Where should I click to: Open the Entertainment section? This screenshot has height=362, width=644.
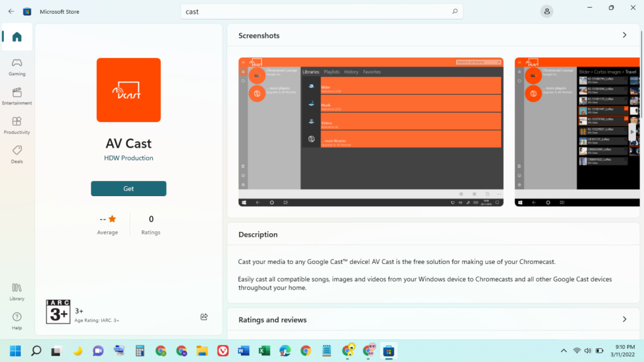coord(17,96)
